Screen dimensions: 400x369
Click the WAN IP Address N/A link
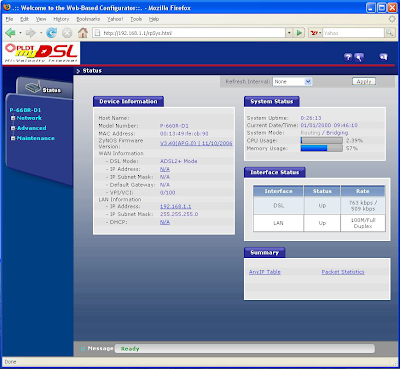(165, 169)
